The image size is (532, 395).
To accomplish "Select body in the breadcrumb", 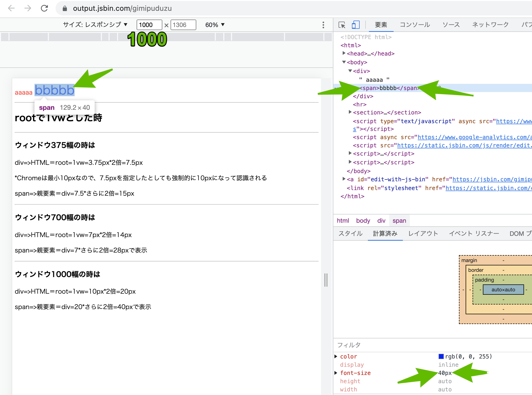I will (x=363, y=221).
